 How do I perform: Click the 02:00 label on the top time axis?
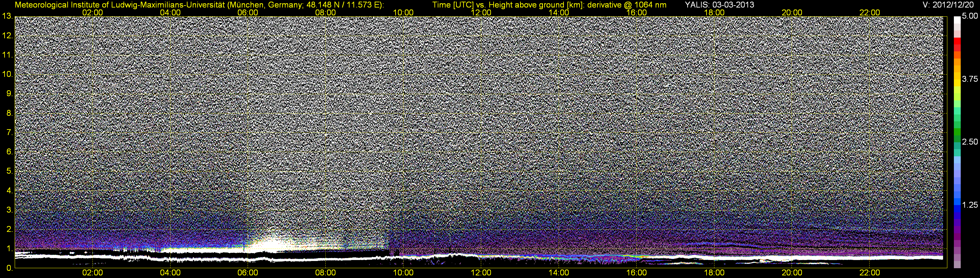92,12
